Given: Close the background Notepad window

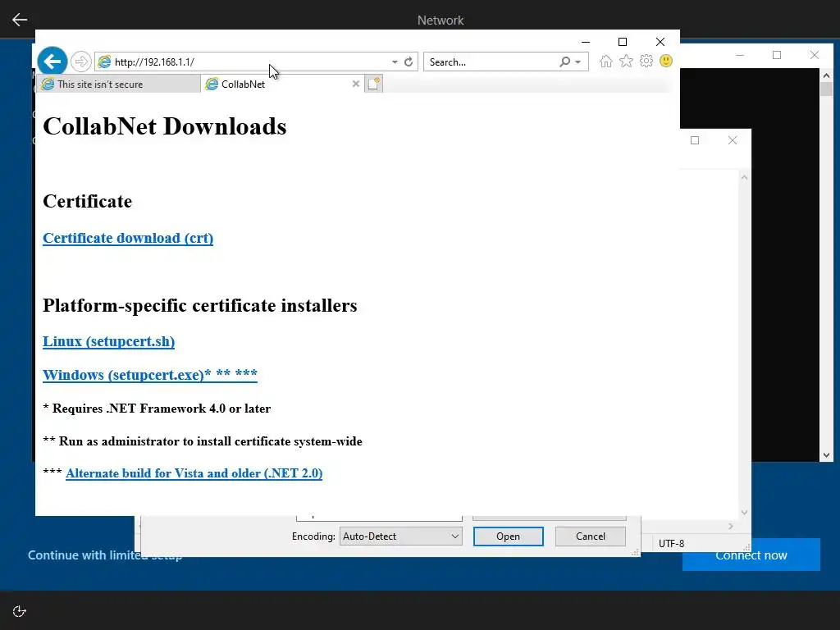Looking at the screenshot, I should coord(733,140).
